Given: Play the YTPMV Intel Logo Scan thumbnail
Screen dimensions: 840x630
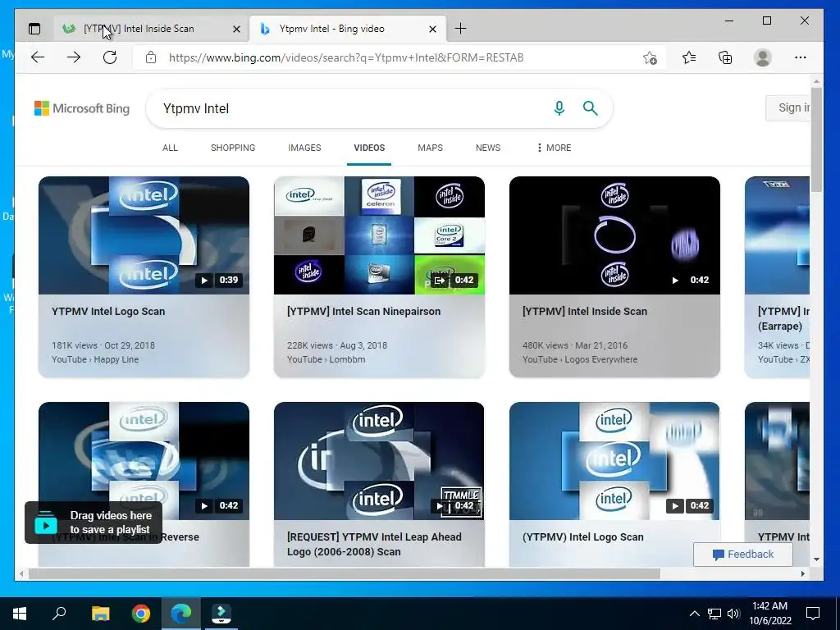Looking at the screenshot, I should 144,235.
